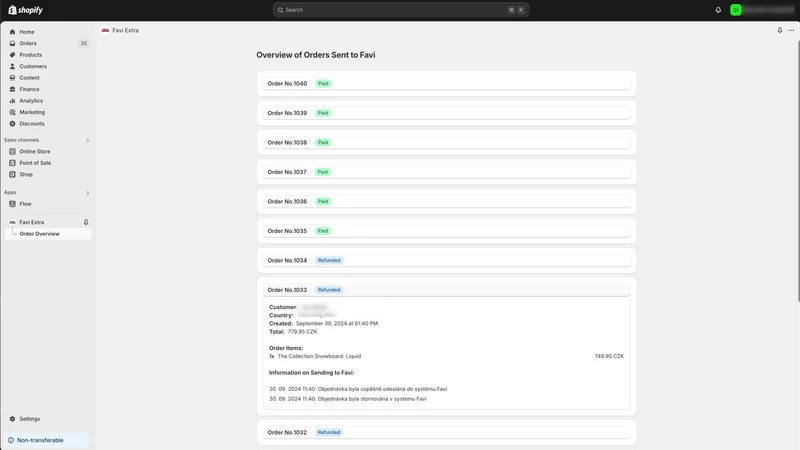800x450 pixels.
Task: Click the Favi Extra sidebar app icon
Action: [12, 222]
